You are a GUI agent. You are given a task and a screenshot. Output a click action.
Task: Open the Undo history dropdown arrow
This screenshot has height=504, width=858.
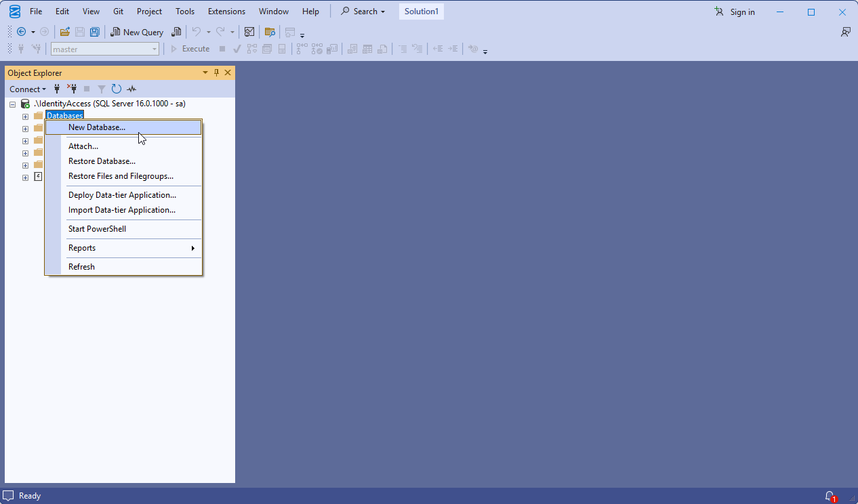pos(208,32)
